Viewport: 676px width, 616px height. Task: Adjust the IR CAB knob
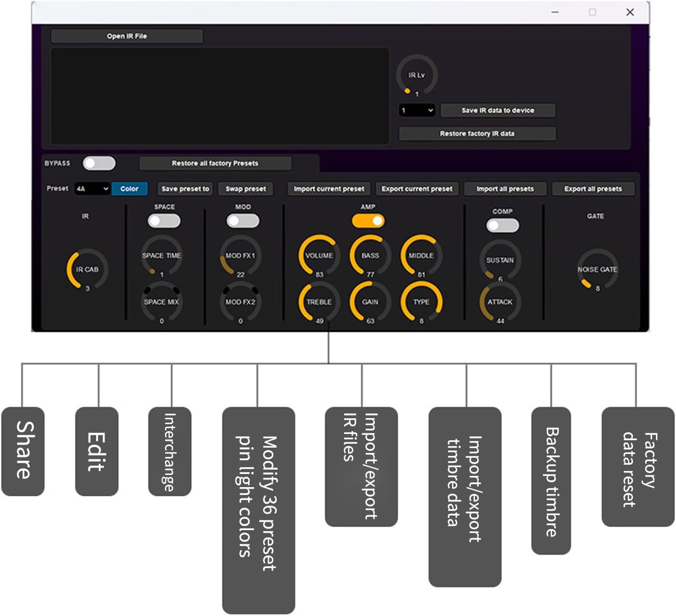[87, 270]
